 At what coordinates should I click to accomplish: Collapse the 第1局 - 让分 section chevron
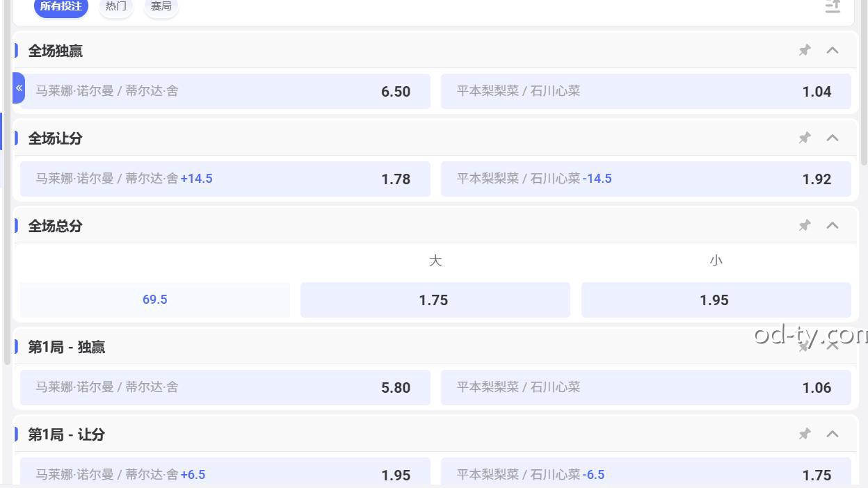(x=833, y=434)
